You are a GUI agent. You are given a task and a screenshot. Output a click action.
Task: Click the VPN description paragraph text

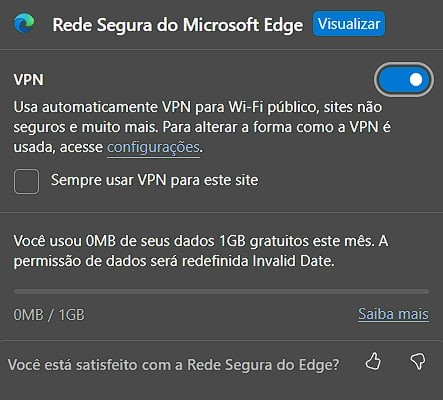pyautogui.click(x=202, y=127)
